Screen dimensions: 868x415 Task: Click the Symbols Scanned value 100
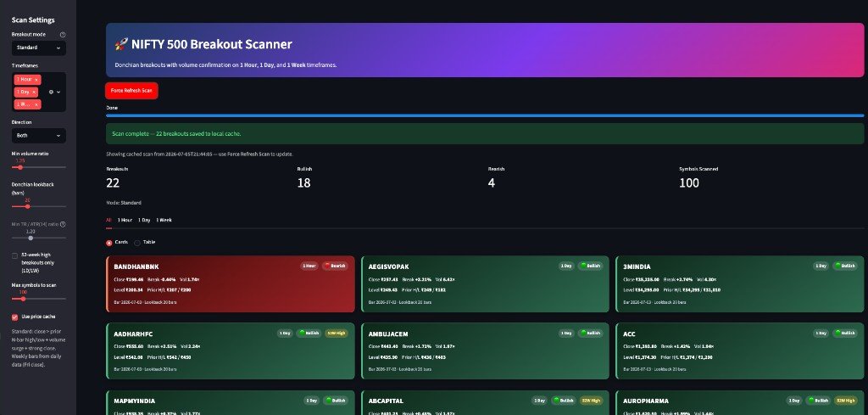pyautogui.click(x=689, y=182)
